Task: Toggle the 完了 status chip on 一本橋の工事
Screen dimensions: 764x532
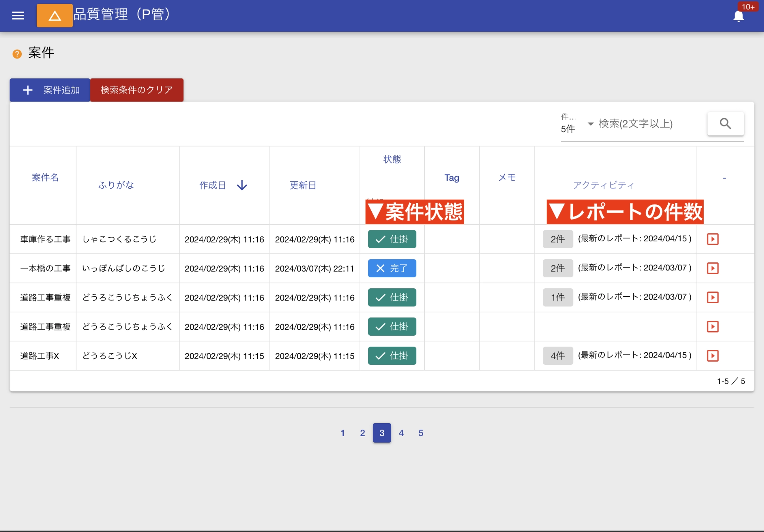Action: pos(392,268)
